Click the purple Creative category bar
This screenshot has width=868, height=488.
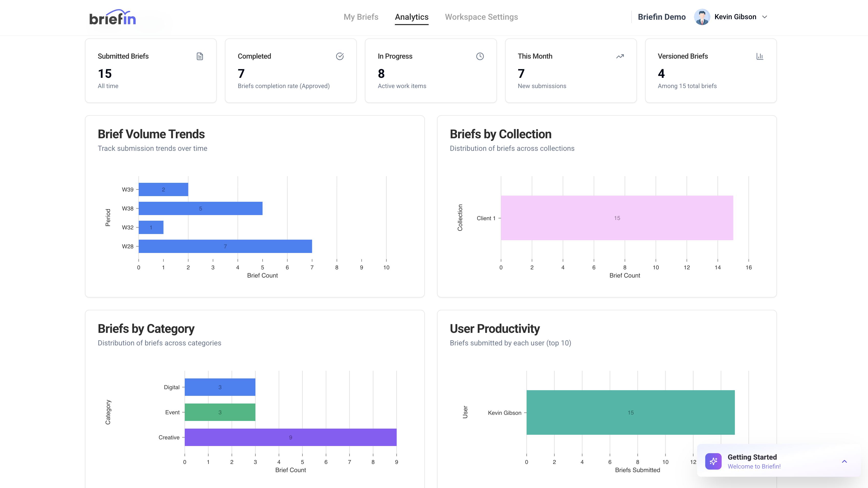290,437
